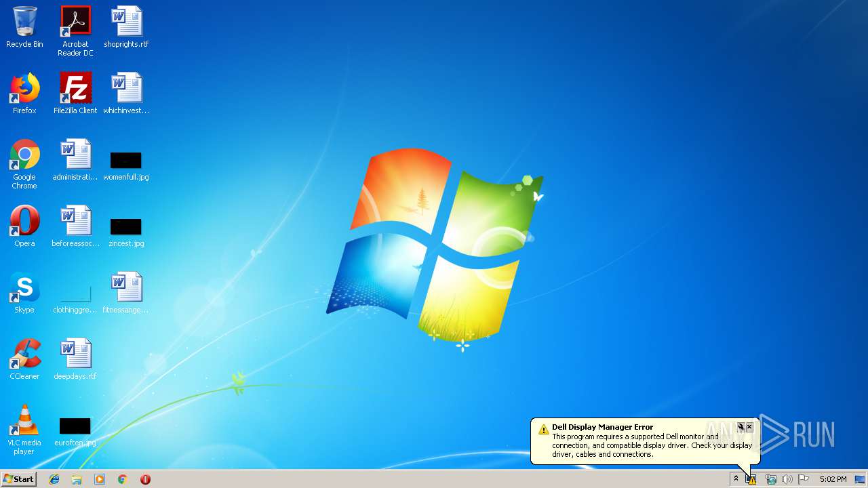Select the Skype desktop shortcut
Image resolution: width=868 pixels, height=488 pixels.
coord(24,293)
